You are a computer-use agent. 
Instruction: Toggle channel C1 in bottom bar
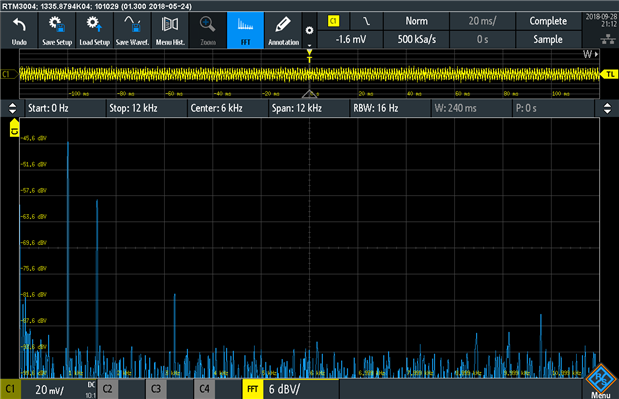10,389
